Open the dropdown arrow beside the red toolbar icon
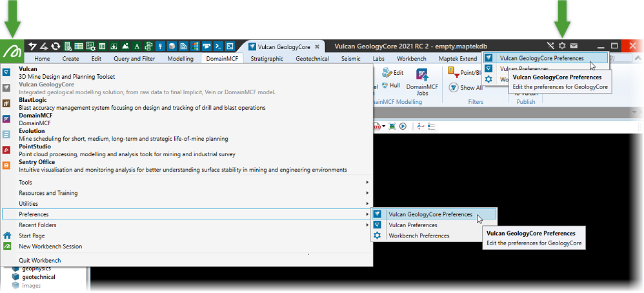 (x=383, y=126)
